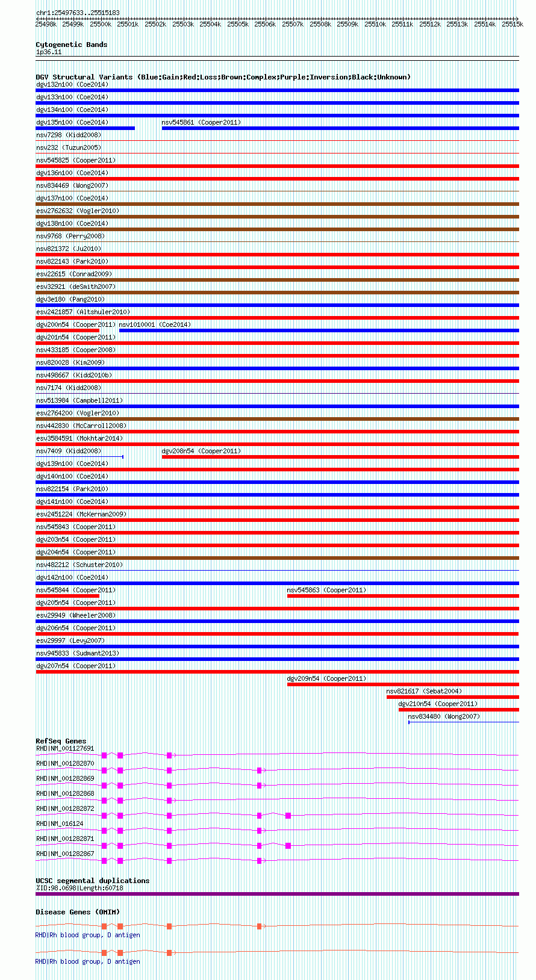Select the RefSeq Genes track title
Screen dimensions: 536x980
[x=61, y=741]
